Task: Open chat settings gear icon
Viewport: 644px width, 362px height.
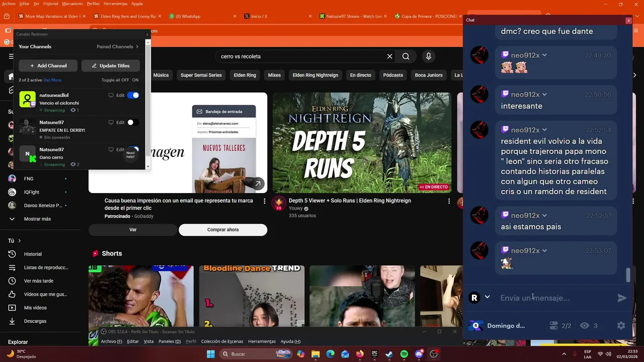Action: pos(621,325)
